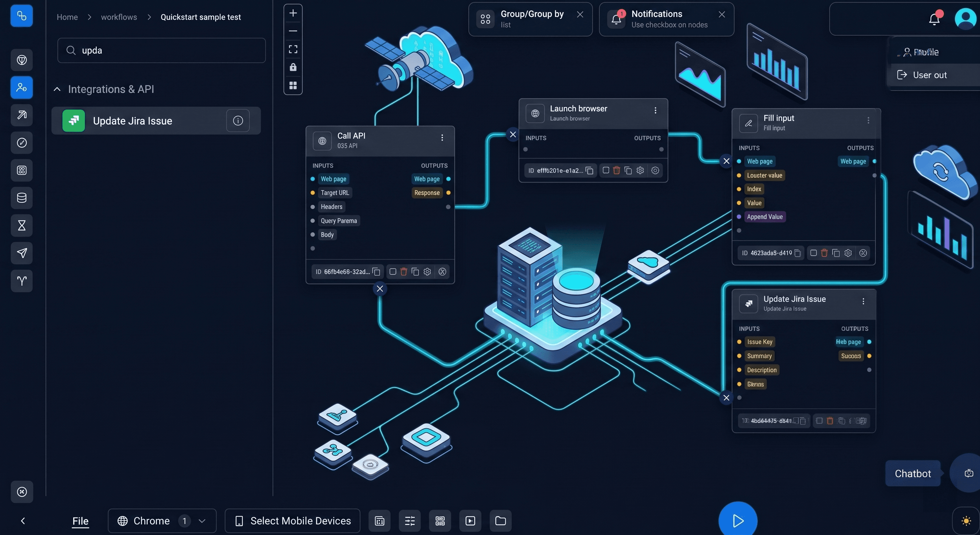Screen dimensions: 980x535
Task: Select the compass tool in the left sidebar
Action: (21, 143)
